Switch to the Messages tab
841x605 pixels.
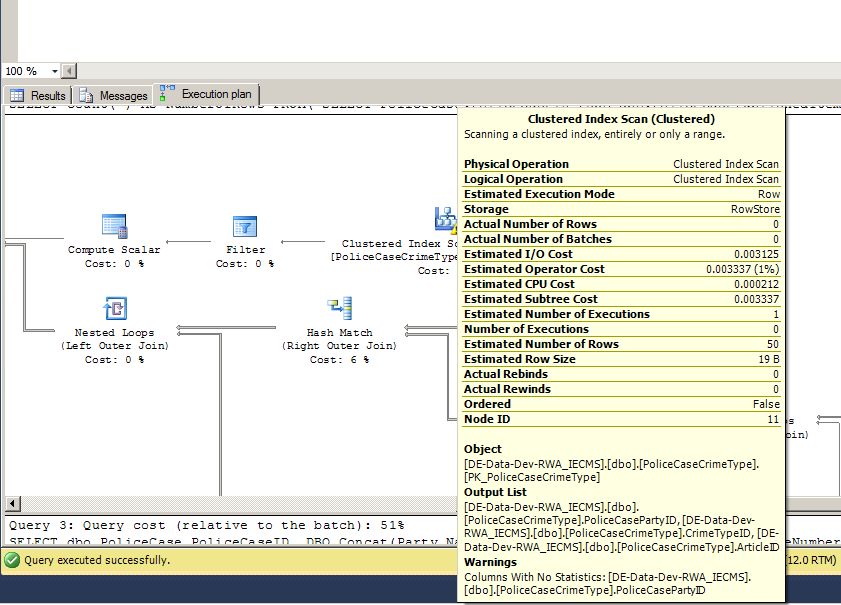pos(113,95)
